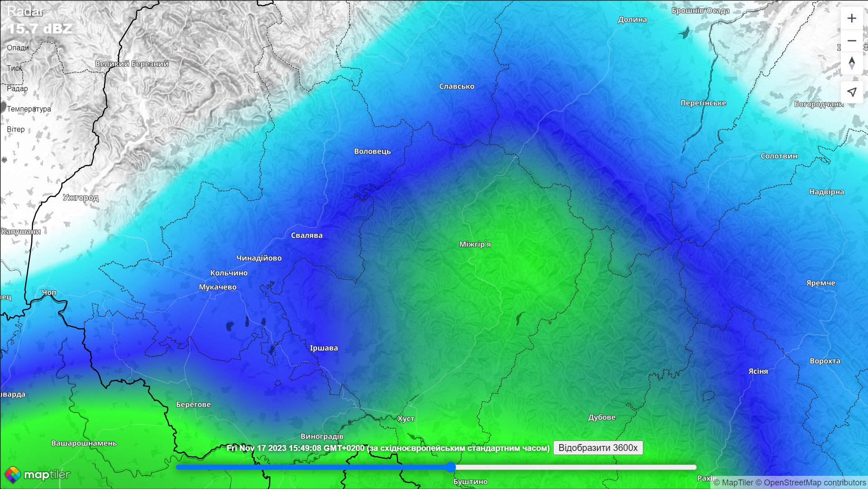Open the MapTiler attribution link
Screen dimensions: 868x489
[733, 483]
